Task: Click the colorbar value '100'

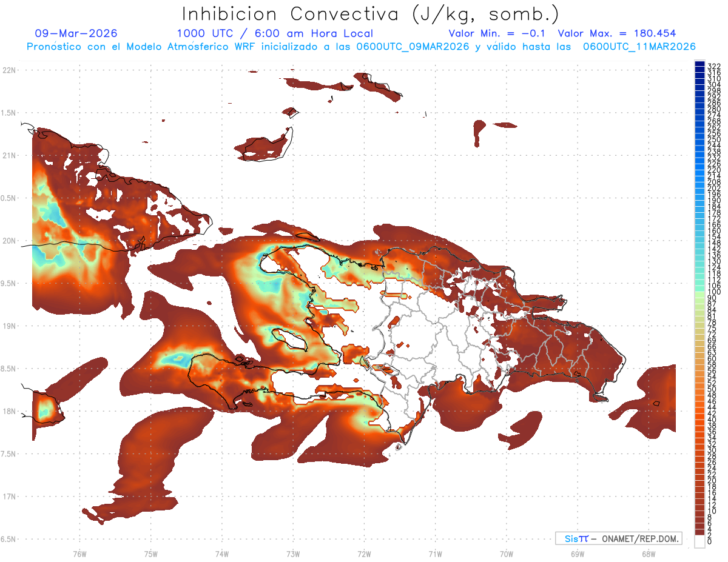Action: (x=714, y=292)
